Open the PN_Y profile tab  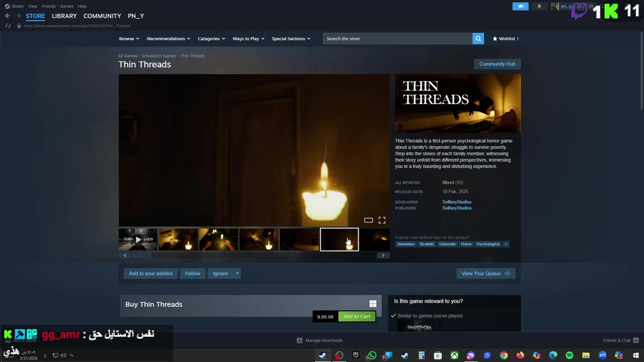pos(136,16)
